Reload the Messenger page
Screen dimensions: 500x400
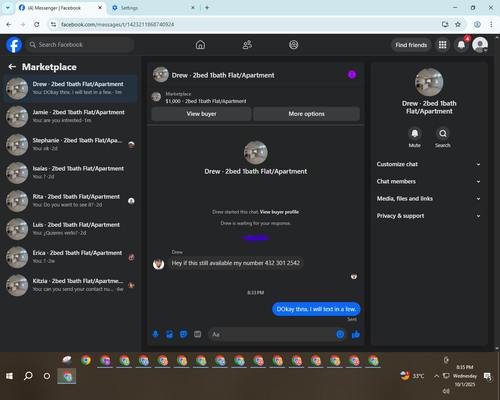37,24
